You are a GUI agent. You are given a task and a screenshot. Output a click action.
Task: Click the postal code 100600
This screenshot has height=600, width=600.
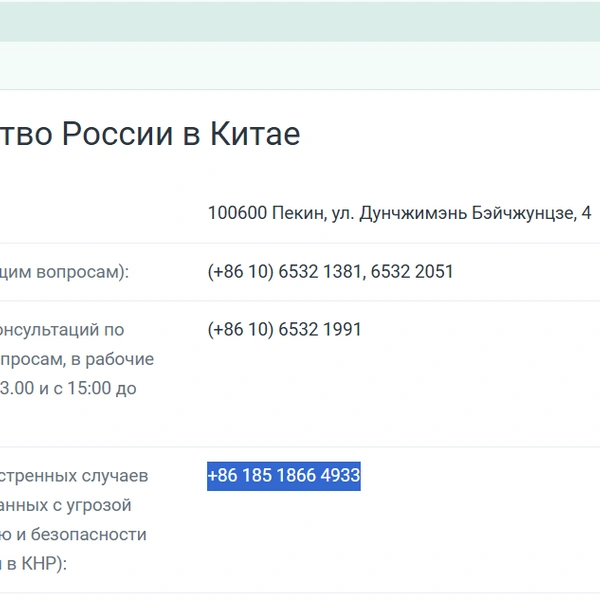pos(237,213)
